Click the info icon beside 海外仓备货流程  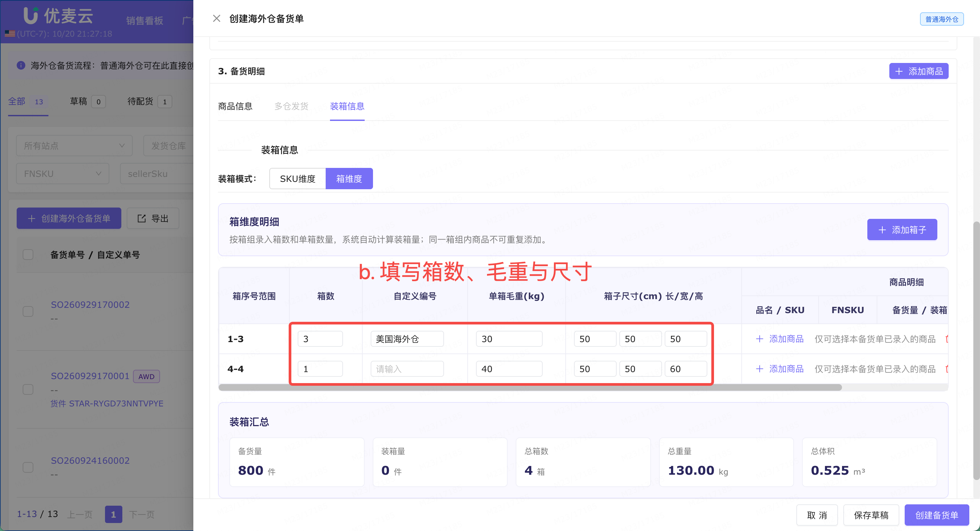click(x=21, y=65)
